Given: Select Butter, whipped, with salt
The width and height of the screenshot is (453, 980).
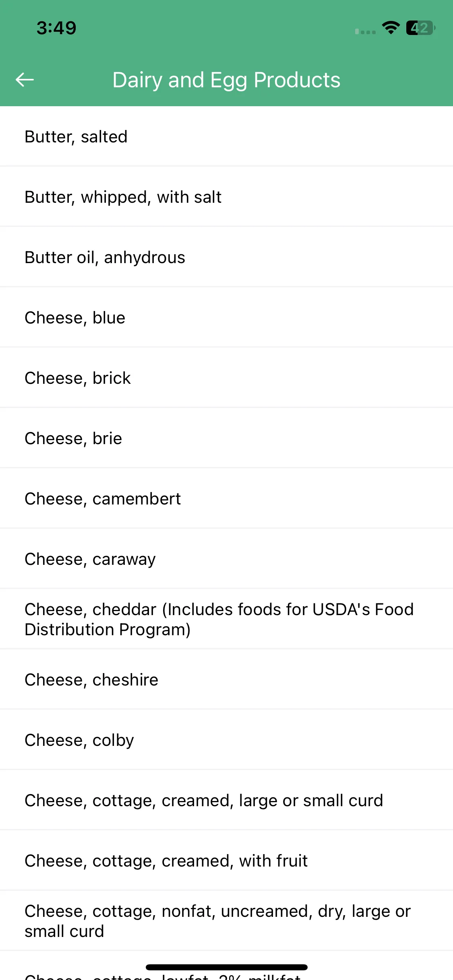Looking at the screenshot, I should click(226, 197).
